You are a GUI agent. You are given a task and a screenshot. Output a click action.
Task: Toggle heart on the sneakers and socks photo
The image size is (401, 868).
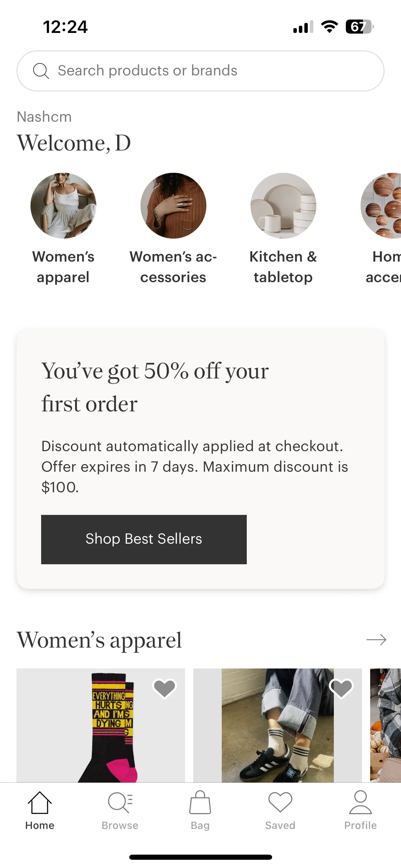pos(341,688)
